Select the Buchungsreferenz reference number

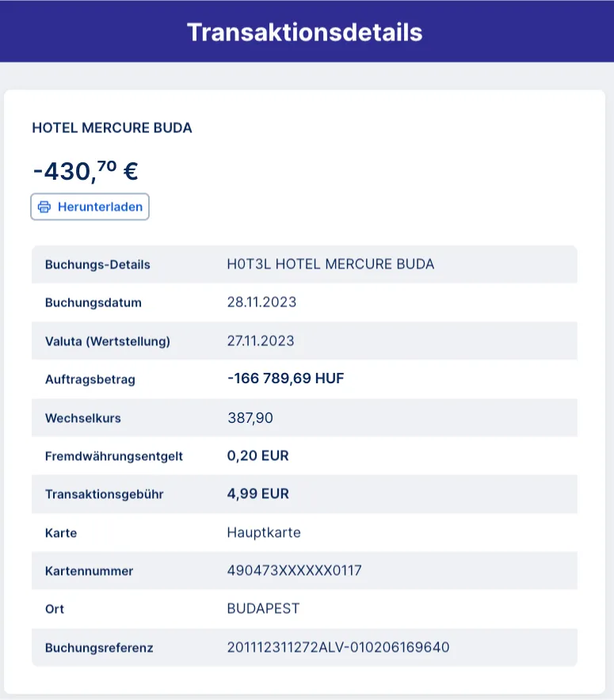tap(338, 648)
